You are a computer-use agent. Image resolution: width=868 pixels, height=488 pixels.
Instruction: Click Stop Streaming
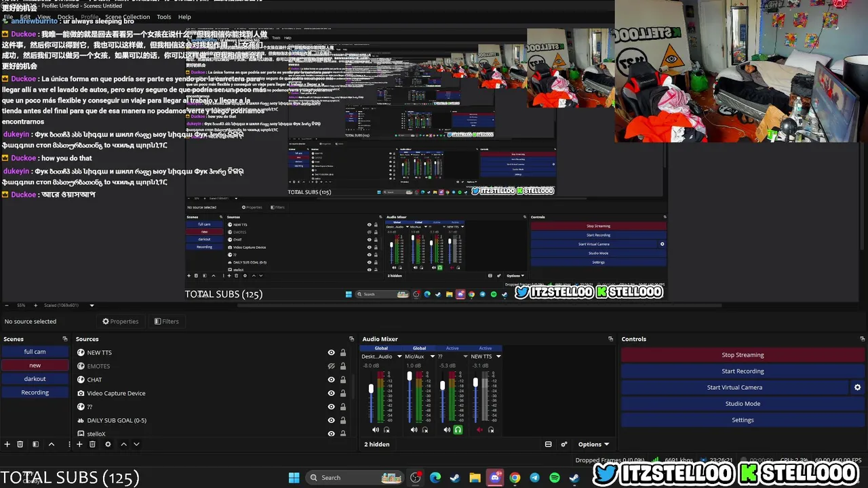click(743, 354)
